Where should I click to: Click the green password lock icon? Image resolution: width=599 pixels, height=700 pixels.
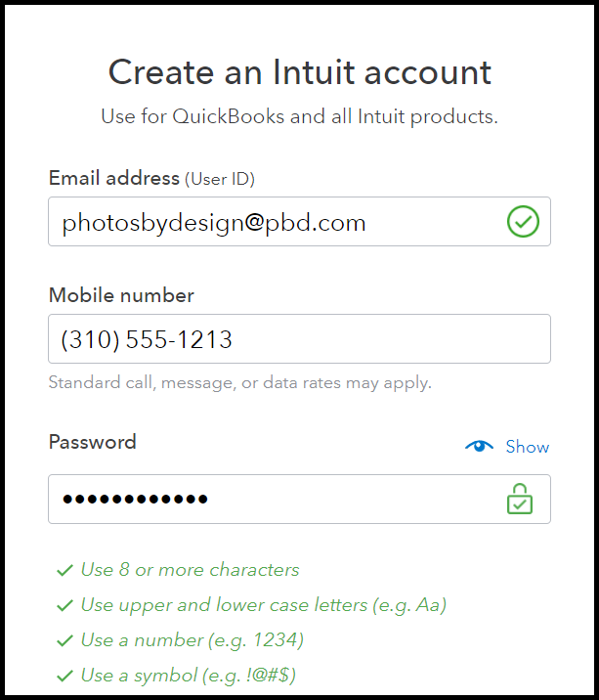pos(520,499)
